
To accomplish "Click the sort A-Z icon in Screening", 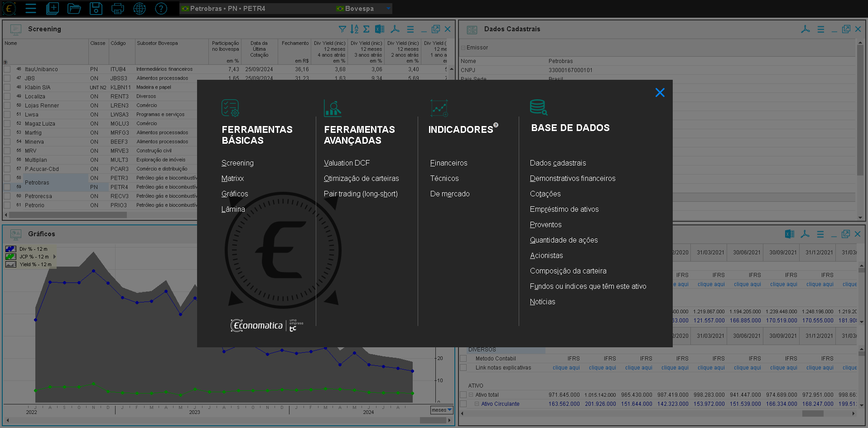I will [354, 29].
